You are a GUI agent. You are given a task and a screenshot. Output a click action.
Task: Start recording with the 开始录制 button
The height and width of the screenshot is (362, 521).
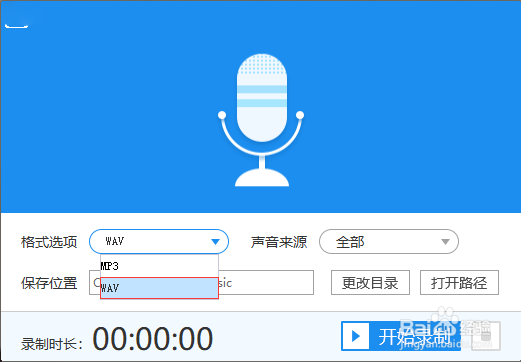pyautogui.click(x=401, y=336)
